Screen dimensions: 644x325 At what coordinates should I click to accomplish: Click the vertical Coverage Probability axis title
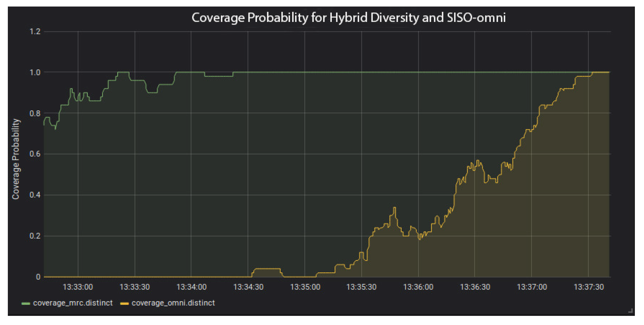pos(16,159)
